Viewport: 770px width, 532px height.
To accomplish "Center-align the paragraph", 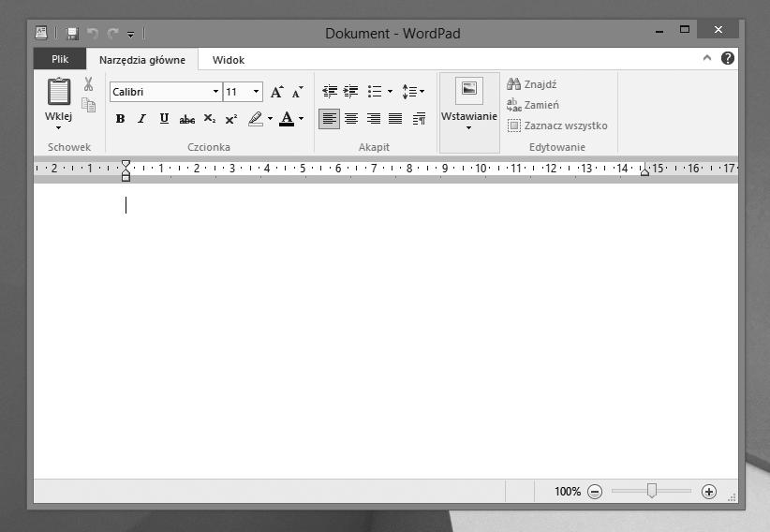I will pyautogui.click(x=351, y=118).
